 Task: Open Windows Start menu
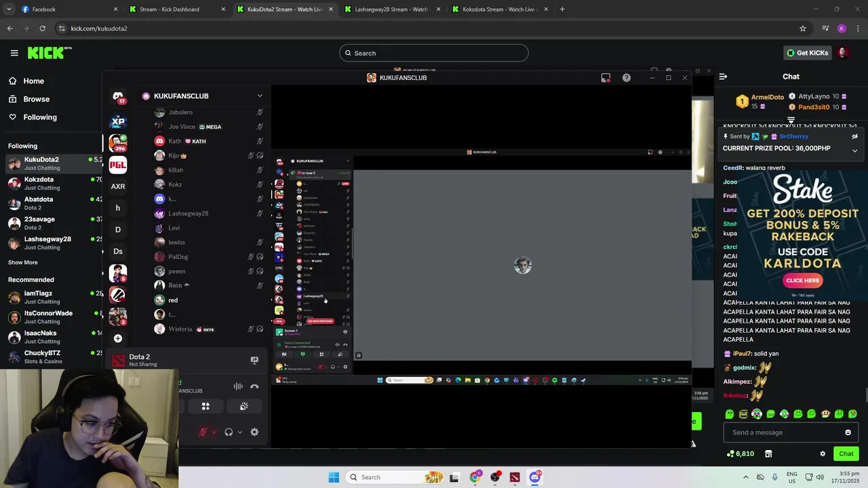(334, 477)
